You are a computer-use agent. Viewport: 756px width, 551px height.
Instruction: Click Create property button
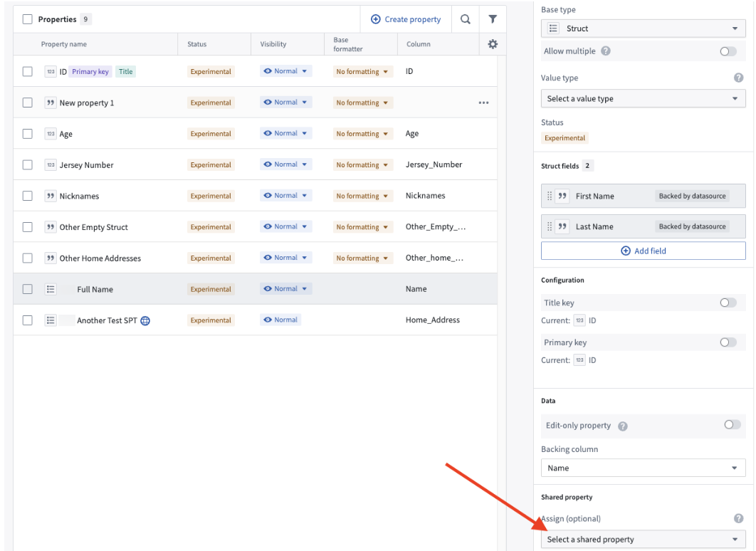coord(406,19)
